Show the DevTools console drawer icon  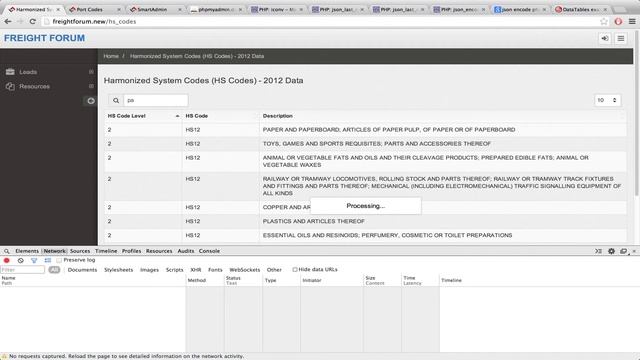(x=598, y=251)
